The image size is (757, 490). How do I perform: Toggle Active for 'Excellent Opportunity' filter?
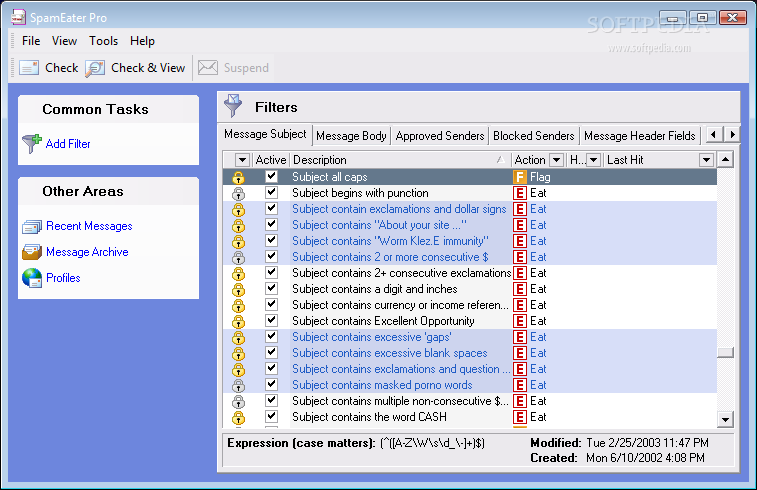[272, 320]
